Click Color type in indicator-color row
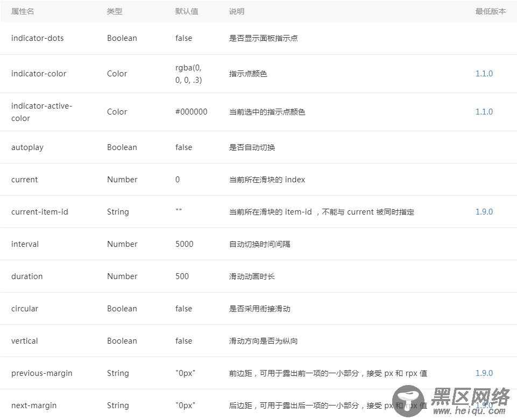This screenshot has width=517, height=420. point(117,74)
